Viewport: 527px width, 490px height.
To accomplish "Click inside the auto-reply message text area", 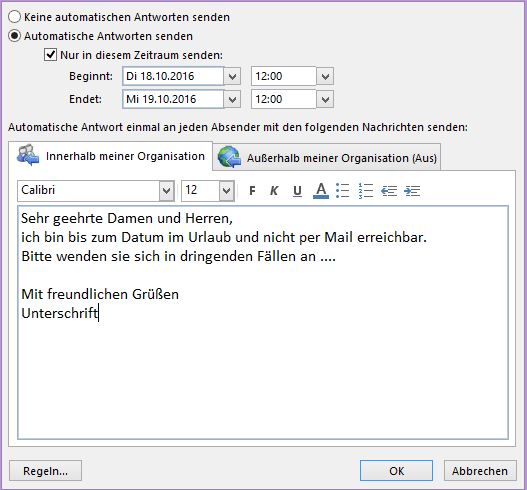I will (x=263, y=322).
